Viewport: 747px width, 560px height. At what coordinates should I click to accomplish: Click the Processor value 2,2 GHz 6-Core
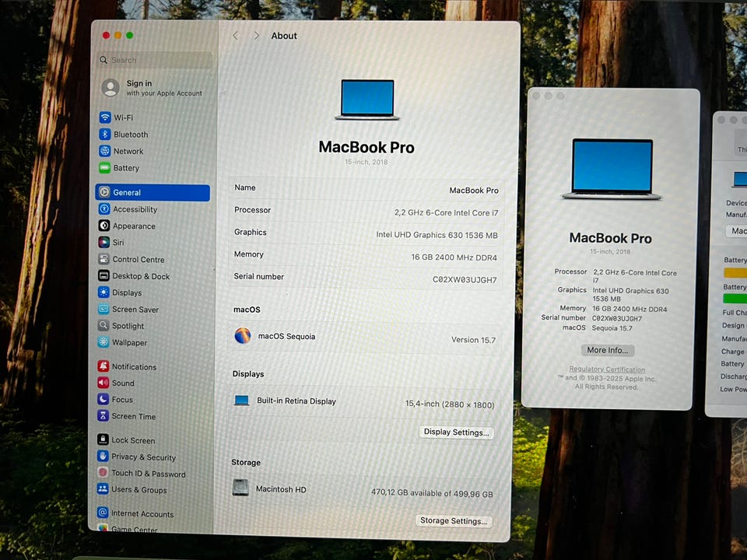(x=446, y=212)
